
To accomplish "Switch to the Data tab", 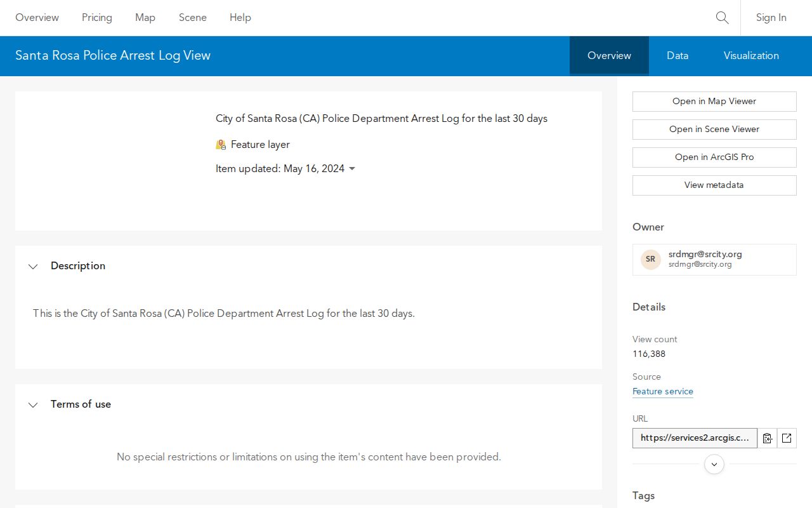I will (x=678, y=56).
